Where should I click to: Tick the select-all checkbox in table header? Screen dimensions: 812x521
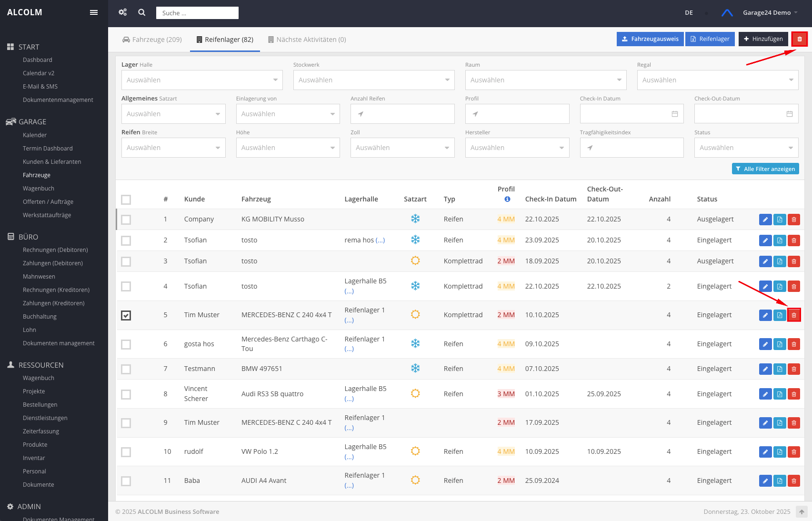(x=126, y=200)
